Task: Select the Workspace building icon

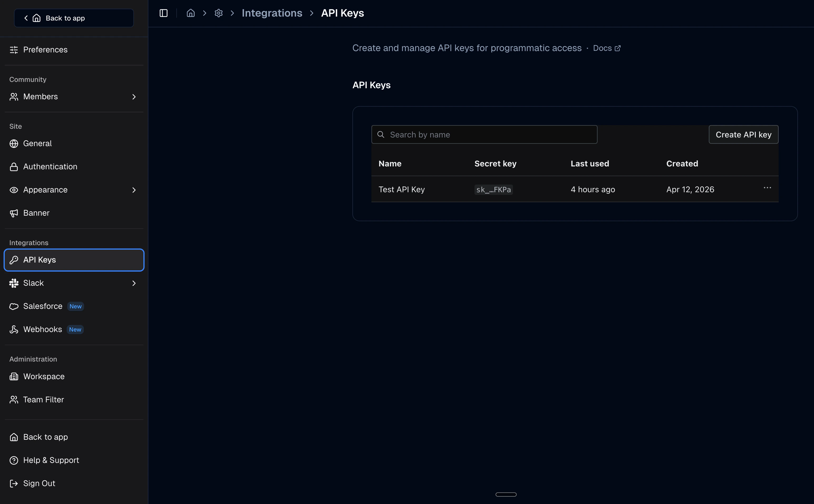Action: tap(14, 376)
